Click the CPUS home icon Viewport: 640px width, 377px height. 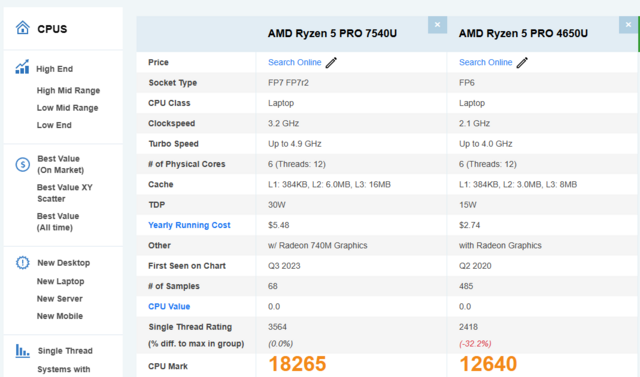click(x=22, y=28)
